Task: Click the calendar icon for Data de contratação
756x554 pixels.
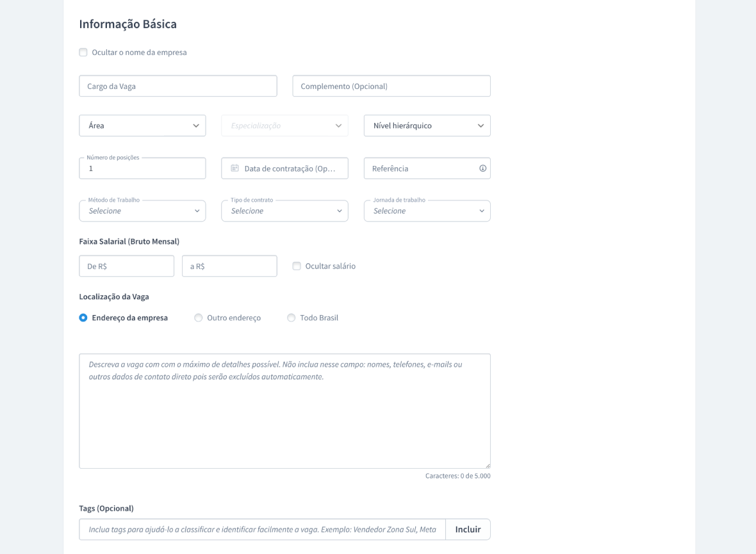Action: click(234, 168)
